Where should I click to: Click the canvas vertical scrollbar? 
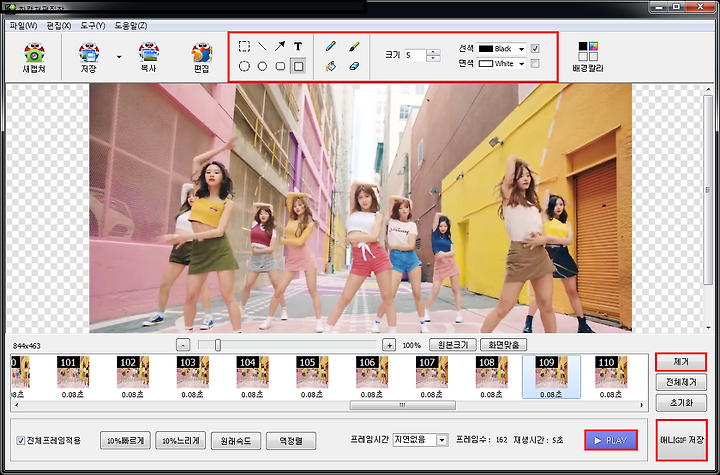708,191
